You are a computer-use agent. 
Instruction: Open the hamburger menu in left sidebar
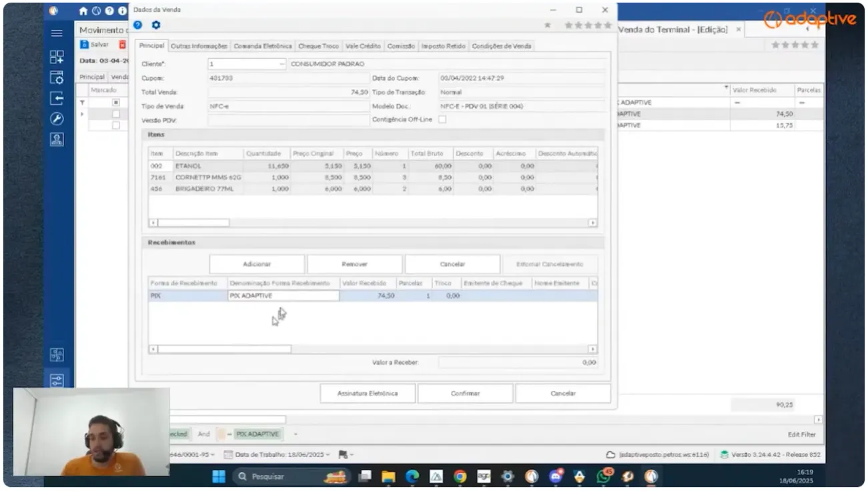click(x=57, y=33)
